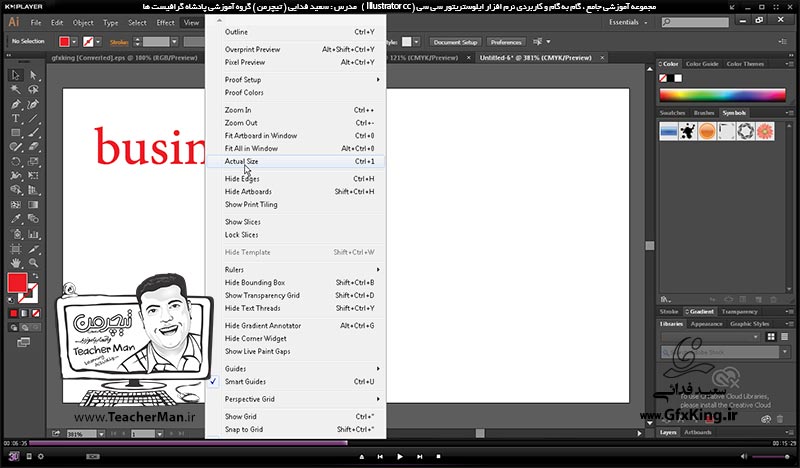Expand the Rulers submenu
The height and width of the screenshot is (468, 800).
pos(295,269)
